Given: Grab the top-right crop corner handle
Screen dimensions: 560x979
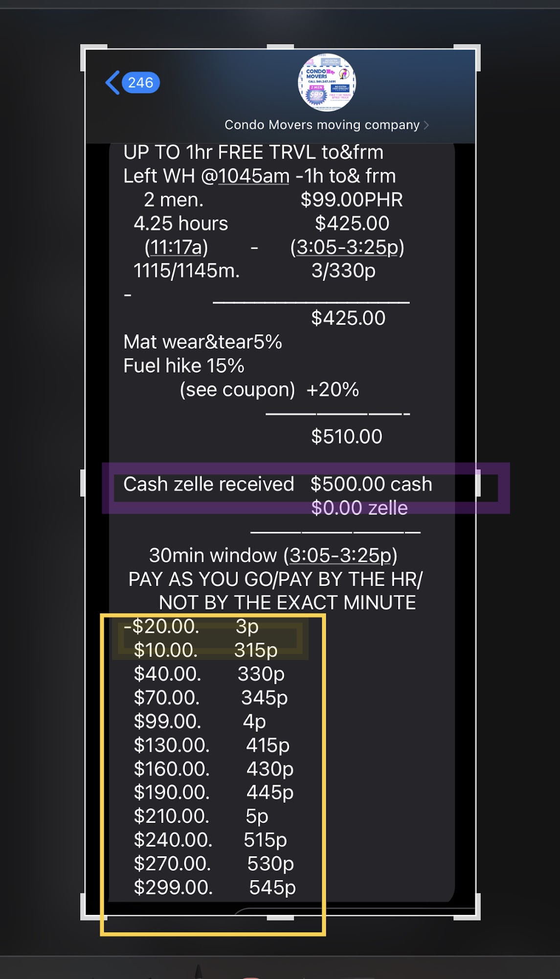Looking at the screenshot, I should [477, 48].
